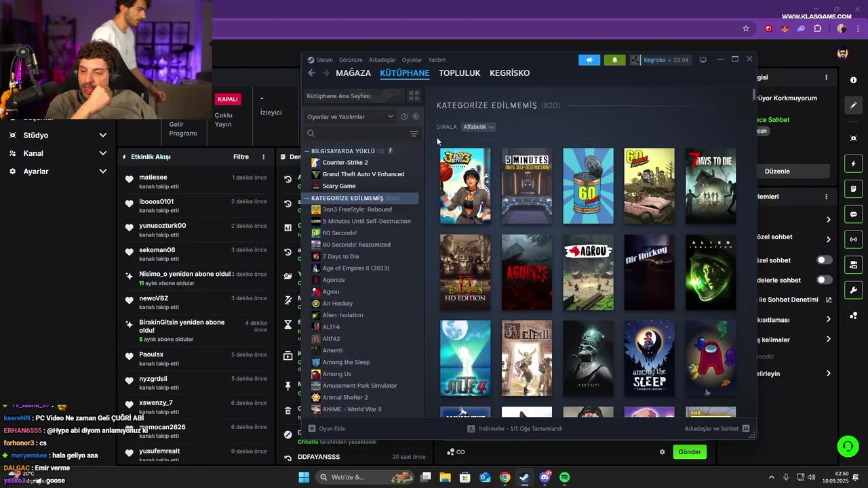Click recent activity clock filter icon
This screenshot has width=868, height=488.
[x=404, y=117]
